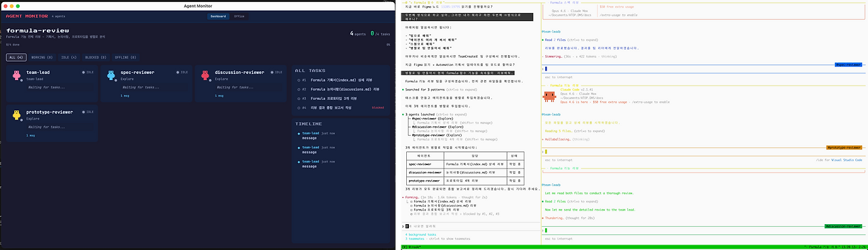Click the team-lead pink robot avatar
This screenshot has width=868, height=250.
(18, 75)
